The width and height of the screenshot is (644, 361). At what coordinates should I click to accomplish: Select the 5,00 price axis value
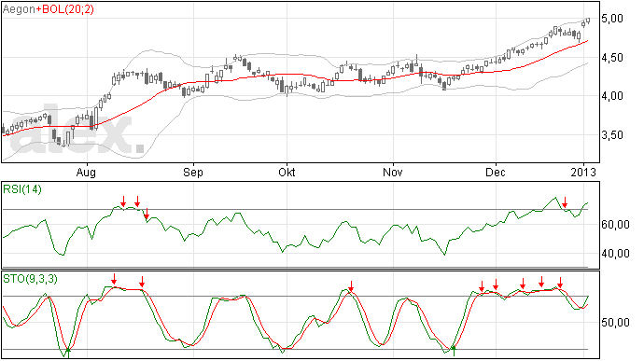[x=612, y=19]
